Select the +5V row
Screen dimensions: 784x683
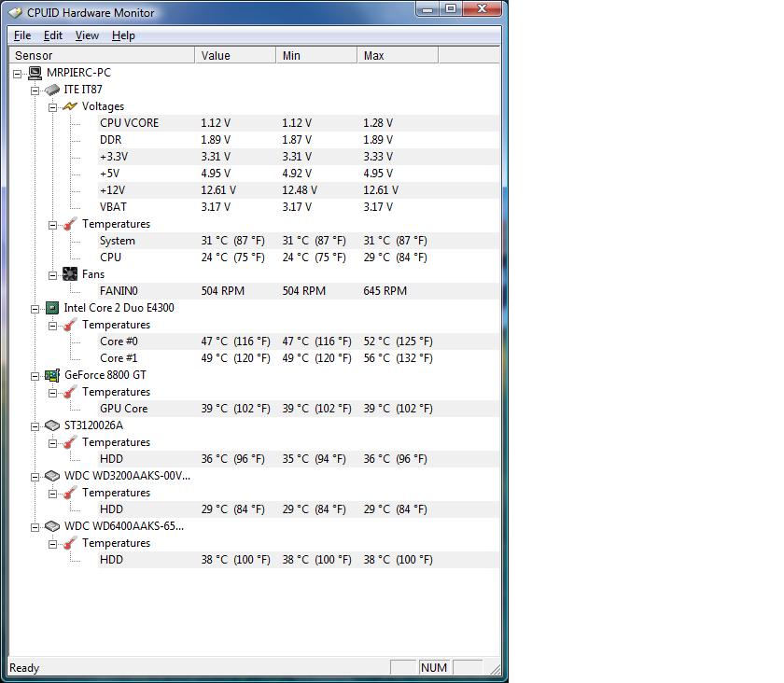pos(299,174)
